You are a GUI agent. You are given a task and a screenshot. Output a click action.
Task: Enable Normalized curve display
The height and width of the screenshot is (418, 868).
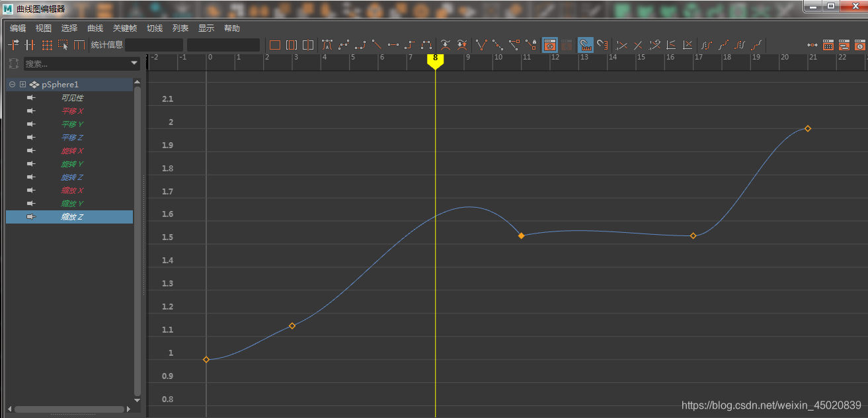pos(622,45)
